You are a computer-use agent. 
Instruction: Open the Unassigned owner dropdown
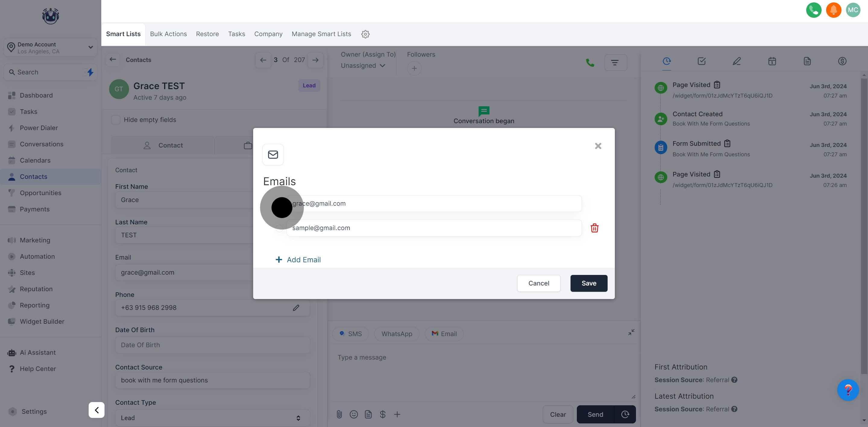363,66
